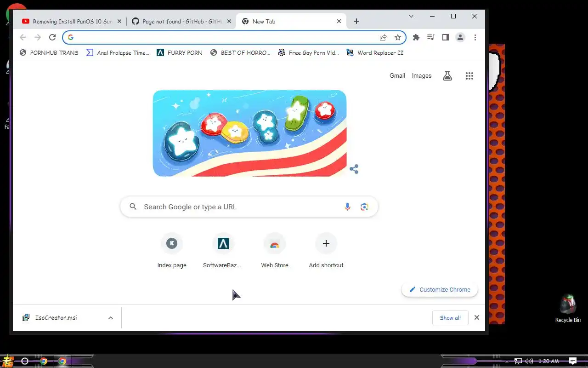Click the Search Labs flask icon
The width and height of the screenshot is (588, 368).
(447, 76)
